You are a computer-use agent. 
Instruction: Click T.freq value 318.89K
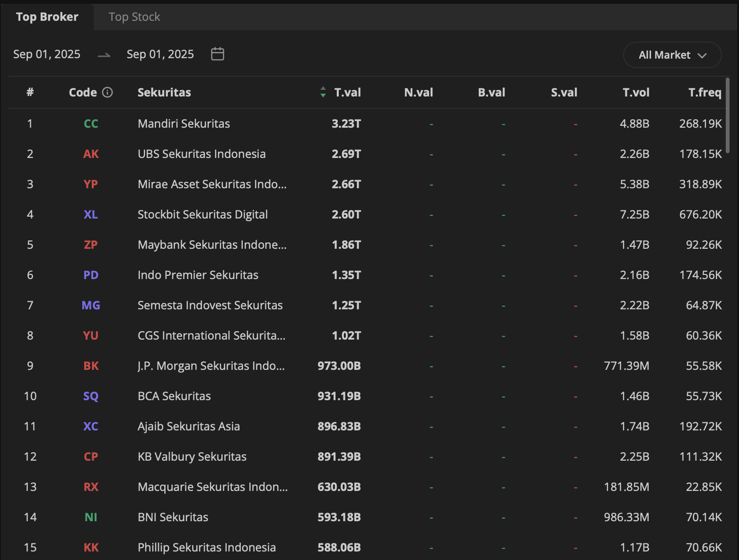[701, 184]
